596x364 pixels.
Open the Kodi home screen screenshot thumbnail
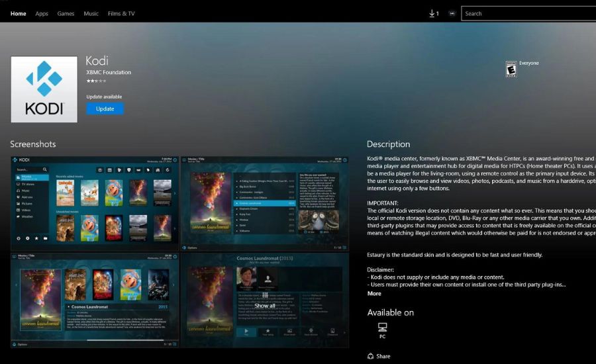tap(95, 203)
